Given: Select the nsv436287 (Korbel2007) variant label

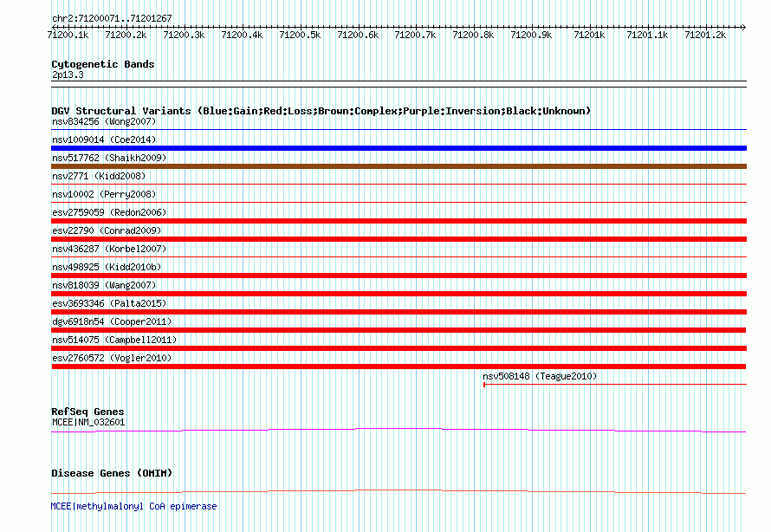Looking at the screenshot, I should [109, 250].
